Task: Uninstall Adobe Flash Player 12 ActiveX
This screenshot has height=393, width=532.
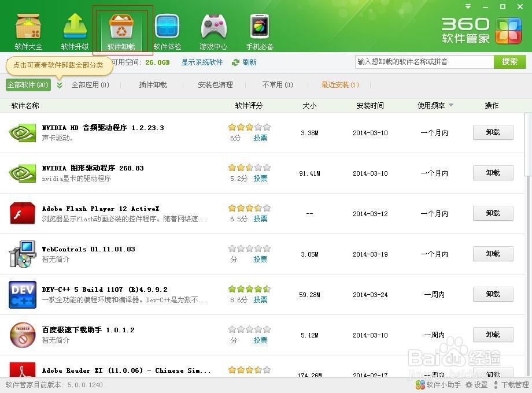Action: (493, 213)
